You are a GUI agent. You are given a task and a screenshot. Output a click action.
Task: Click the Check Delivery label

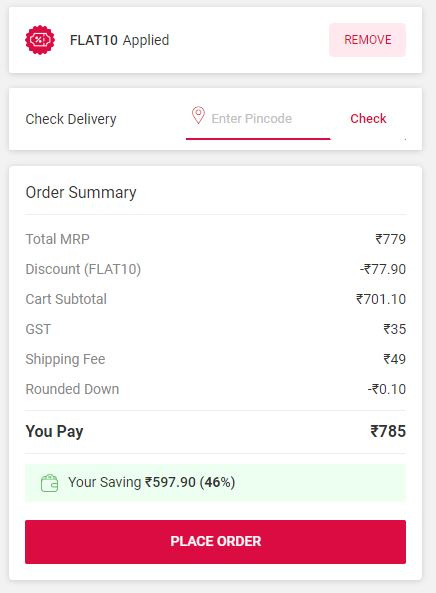pos(71,119)
